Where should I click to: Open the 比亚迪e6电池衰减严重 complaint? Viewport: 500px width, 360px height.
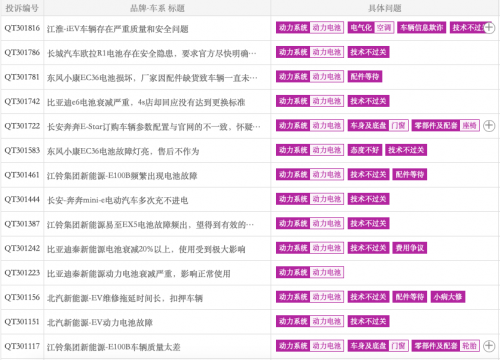(146, 102)
